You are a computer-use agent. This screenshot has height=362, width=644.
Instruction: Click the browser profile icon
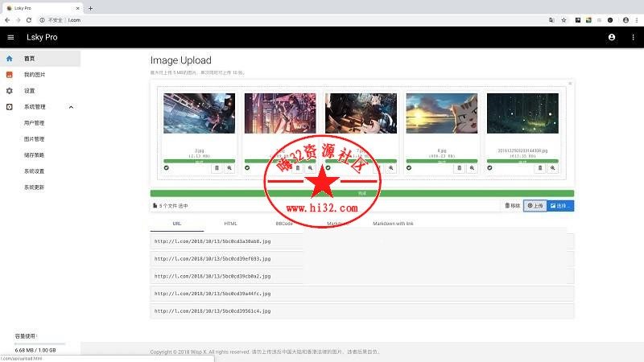[x=625, y=20]
